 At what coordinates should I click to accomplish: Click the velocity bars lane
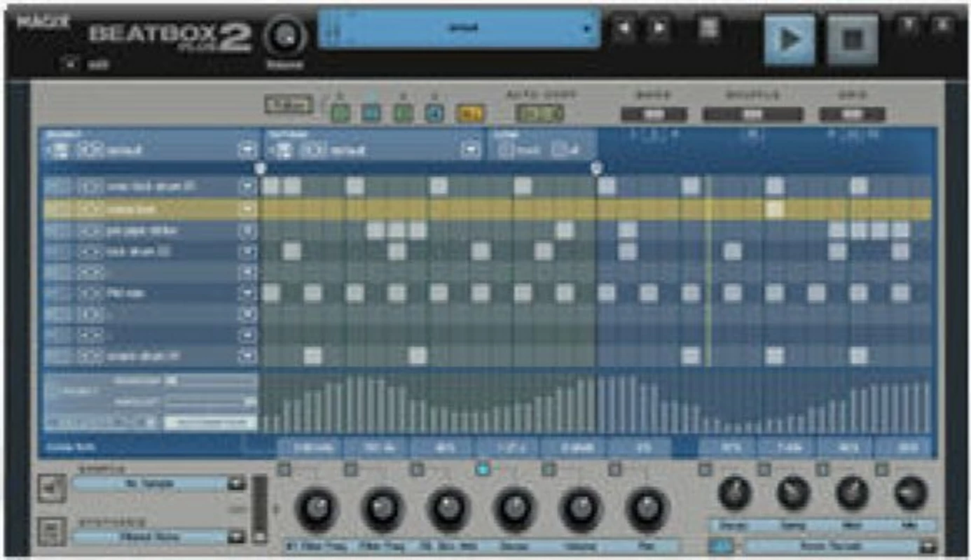595,403
